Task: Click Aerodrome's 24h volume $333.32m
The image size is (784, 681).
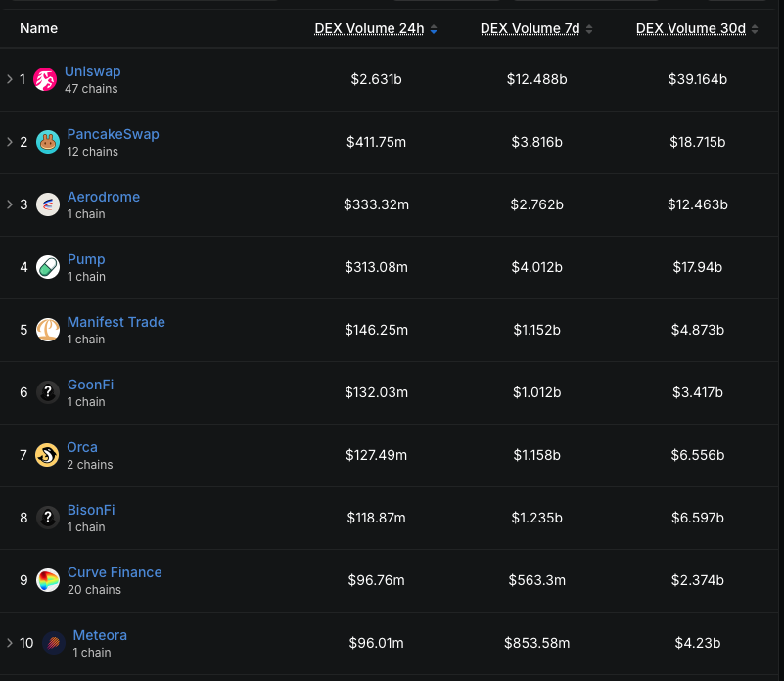Action: (x=376, y=204)
